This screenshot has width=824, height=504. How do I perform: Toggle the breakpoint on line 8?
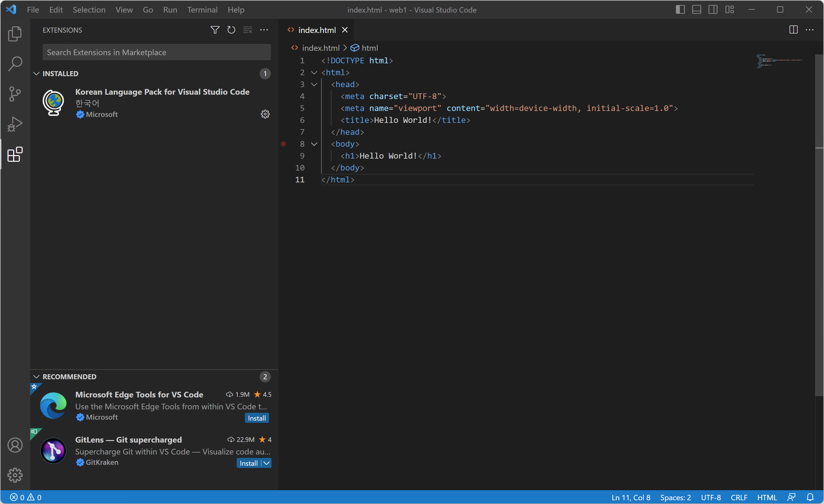point(283,144)
